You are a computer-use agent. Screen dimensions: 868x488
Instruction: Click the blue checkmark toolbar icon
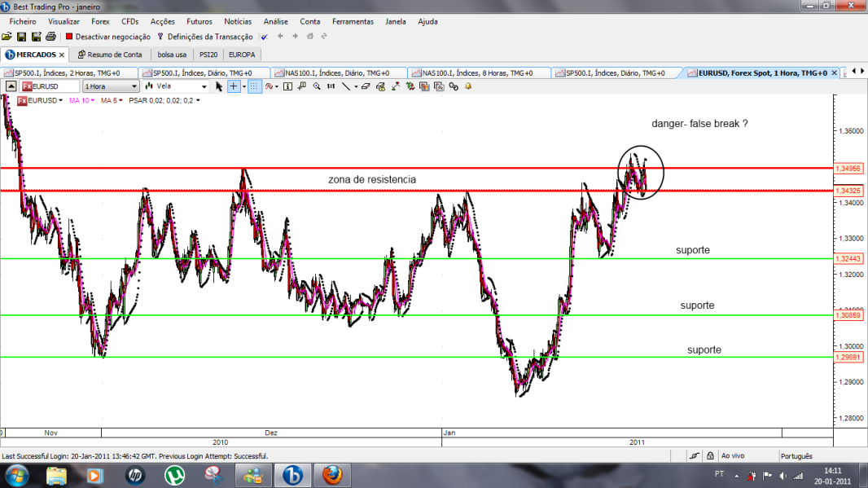[x=265, y=37]
